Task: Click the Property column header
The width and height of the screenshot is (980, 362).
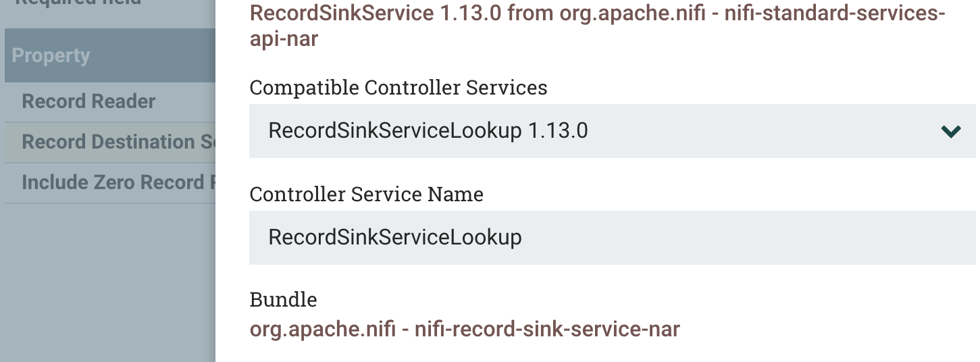Action: (51, 56)
